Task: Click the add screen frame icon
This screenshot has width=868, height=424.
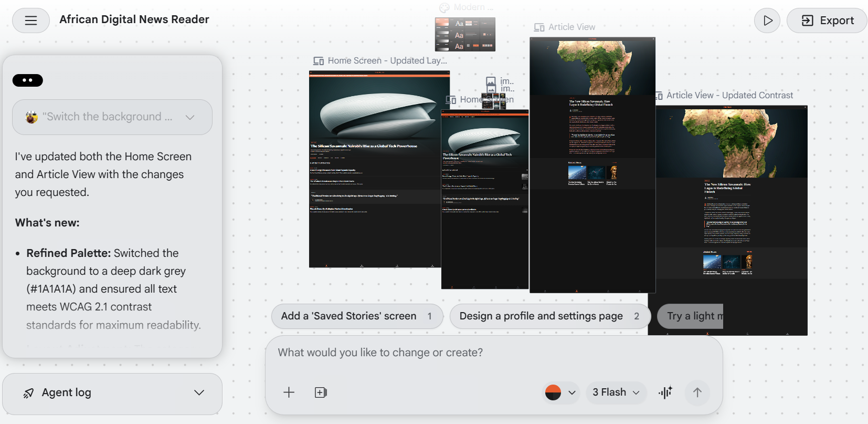Action: [x=321, y=392]
